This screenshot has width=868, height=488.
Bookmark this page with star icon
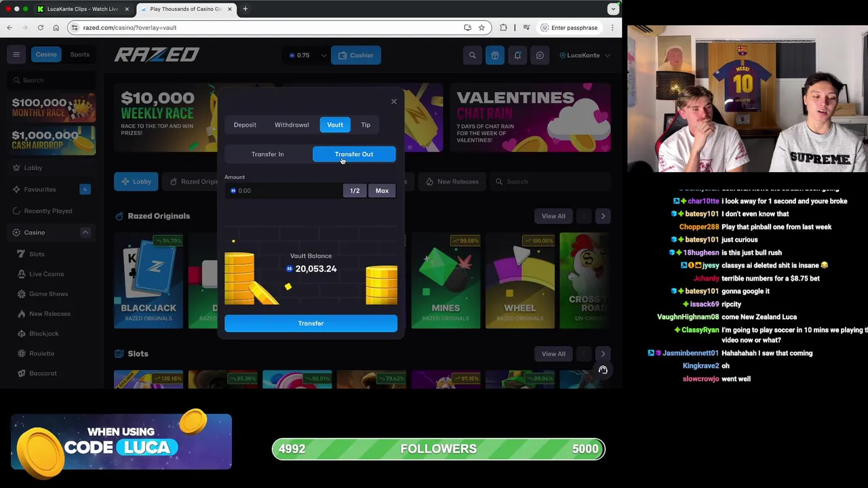[481, 28]
